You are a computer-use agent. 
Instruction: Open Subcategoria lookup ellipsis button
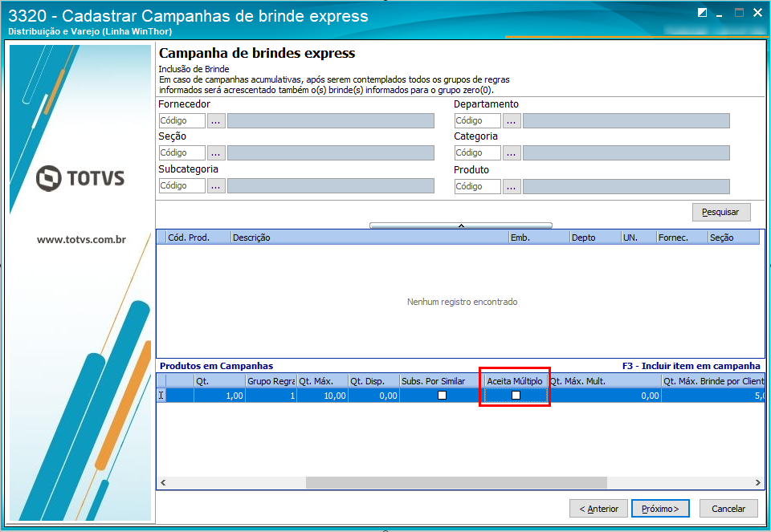[x=216, y=185]
